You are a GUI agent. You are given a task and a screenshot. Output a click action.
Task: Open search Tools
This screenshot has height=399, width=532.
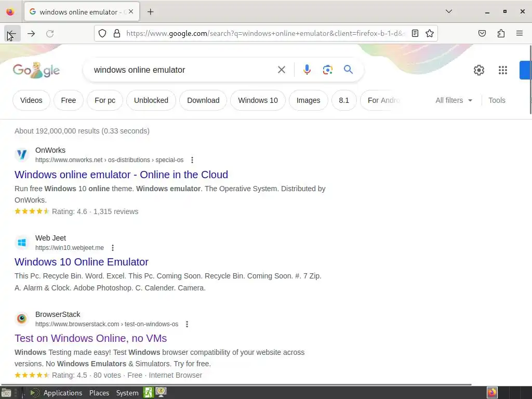coord(497,100)
